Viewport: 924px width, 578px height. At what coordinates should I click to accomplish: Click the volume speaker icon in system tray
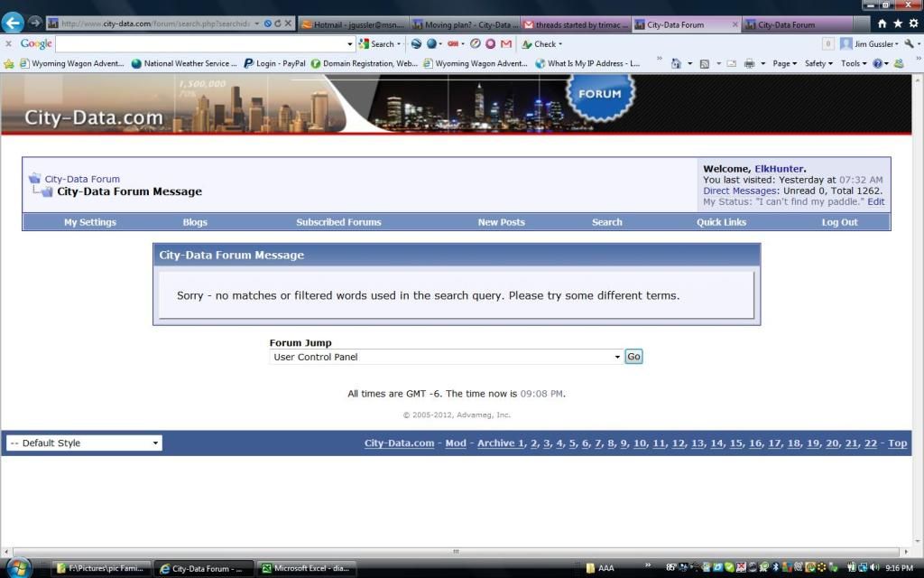point(873,568)
